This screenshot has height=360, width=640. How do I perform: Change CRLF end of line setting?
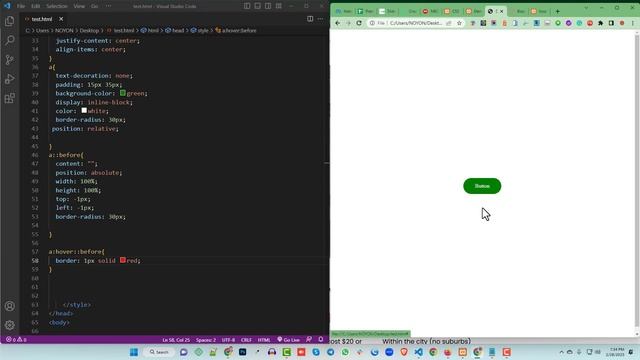pos(246,340)
